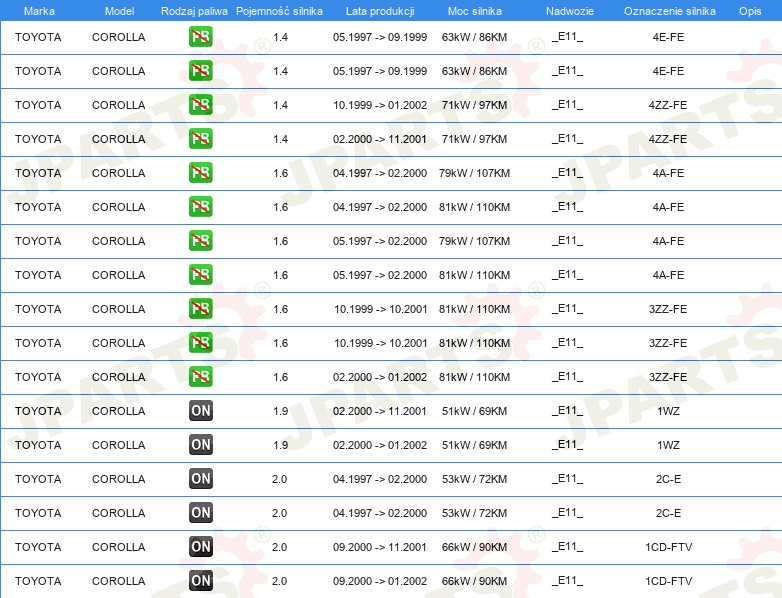Click 4A-FE in 81kW row starting 04.1997
Viewport: 782px width, 598px height.
[x=668, y=207]
